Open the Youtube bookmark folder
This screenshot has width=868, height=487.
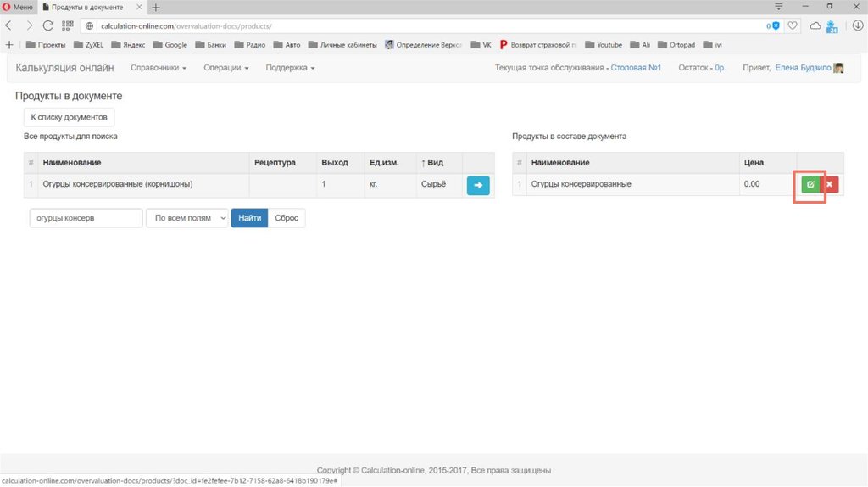coord(604,44)
